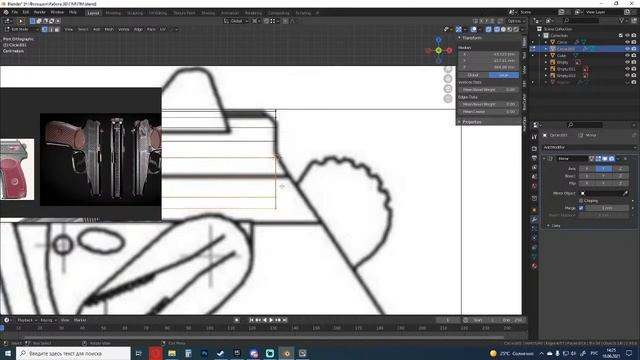This screenshot has height=360, width=640.
Task: Open the Object properties orange square tab
Action: point(534,210)
